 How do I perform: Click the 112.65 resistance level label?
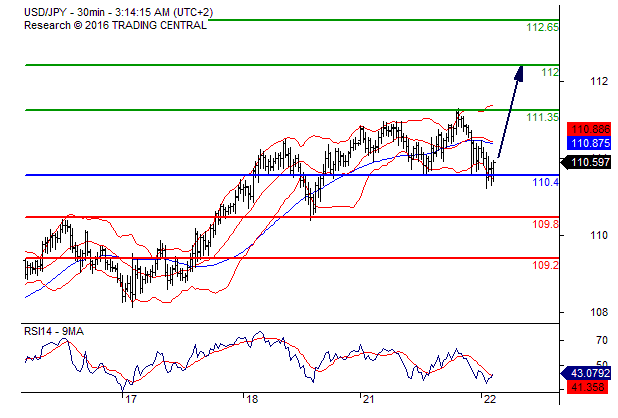tap(542, 27)
